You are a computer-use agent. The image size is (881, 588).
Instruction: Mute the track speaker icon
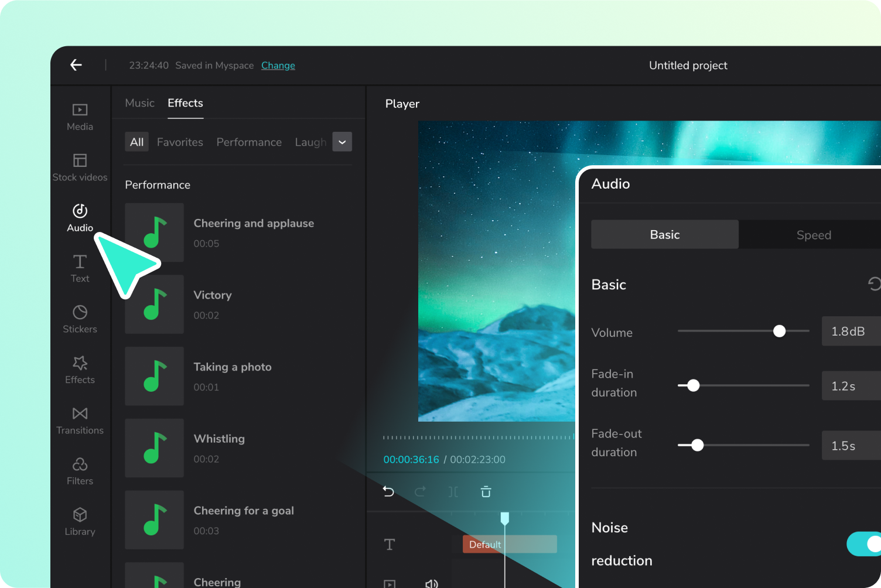pyautogui.click(x=431, y=583)
